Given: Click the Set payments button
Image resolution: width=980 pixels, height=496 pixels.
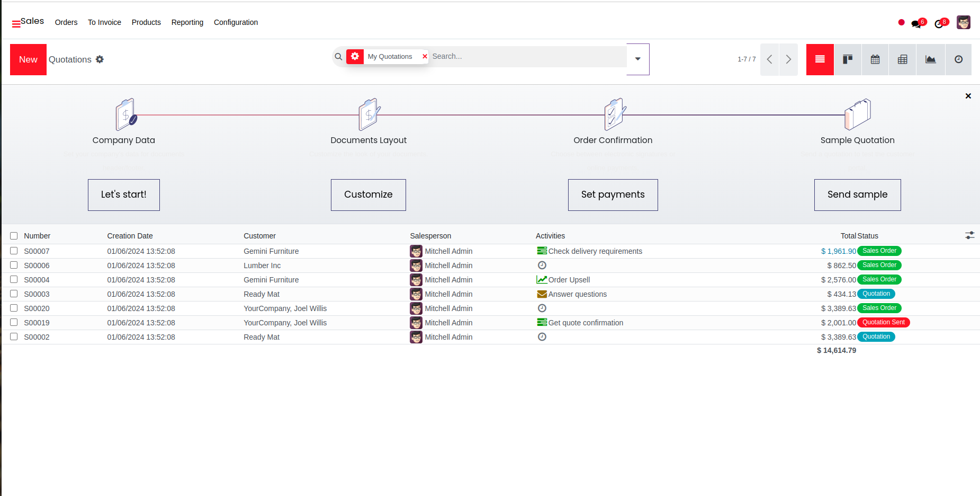Looking at the screenshot, I should click(613, 195).
